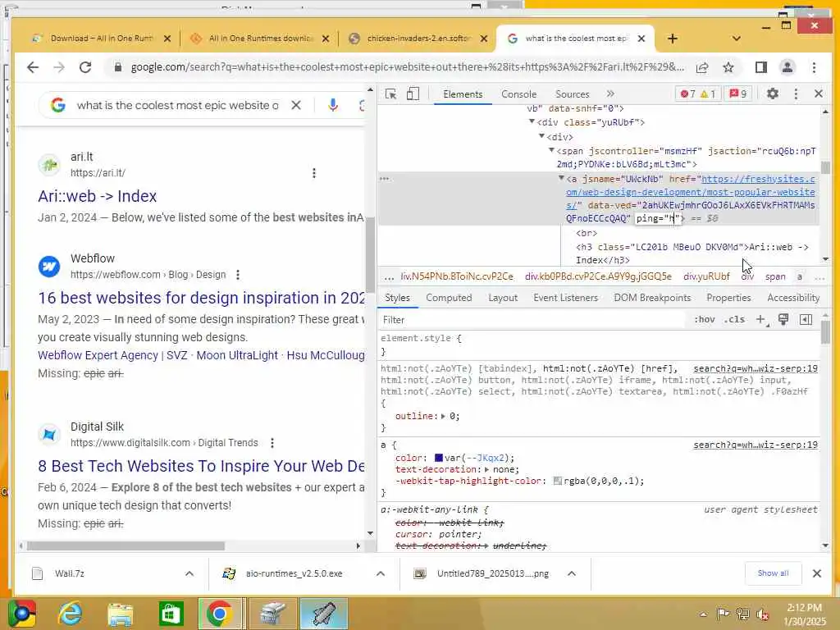Bookmark this page with the star icon

[728, 67]
